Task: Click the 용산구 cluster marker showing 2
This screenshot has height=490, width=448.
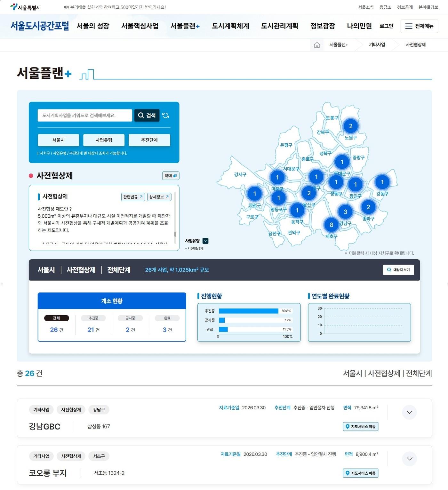Action: click(x=309, y=193)
